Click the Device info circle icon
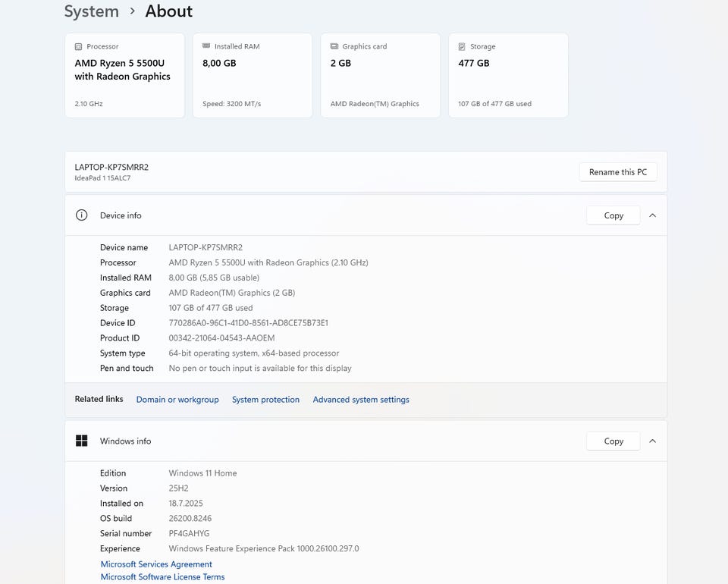 click(x=81, y=215)
